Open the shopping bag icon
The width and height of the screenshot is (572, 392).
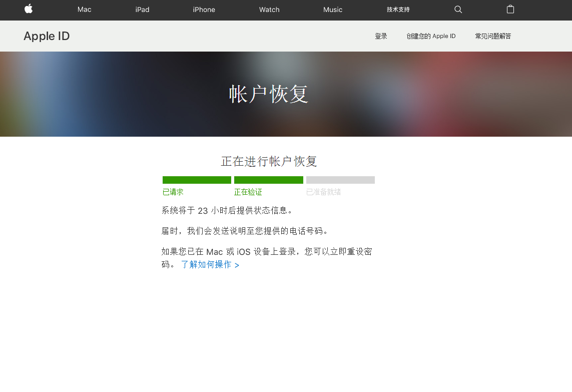click(510, 9)
